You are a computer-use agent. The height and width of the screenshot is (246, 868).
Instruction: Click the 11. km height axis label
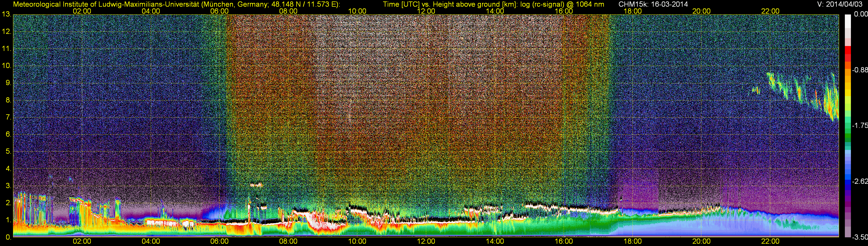(6, 49)
